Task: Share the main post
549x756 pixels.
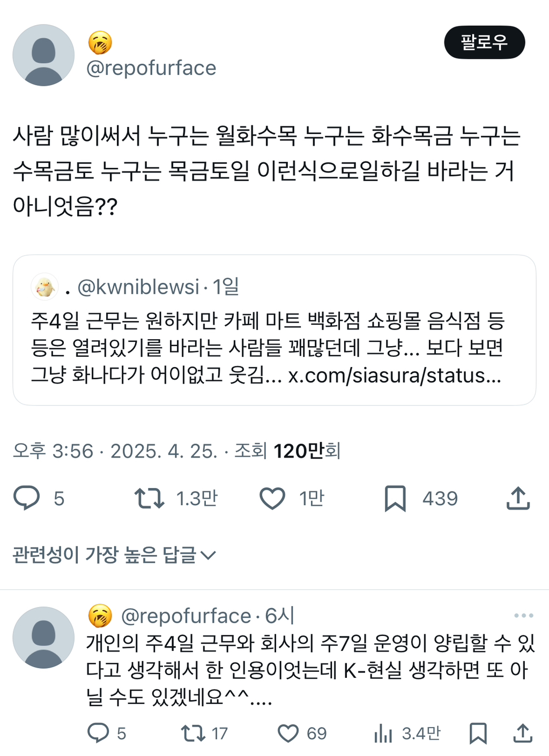Action: click(x=518, y=498)
